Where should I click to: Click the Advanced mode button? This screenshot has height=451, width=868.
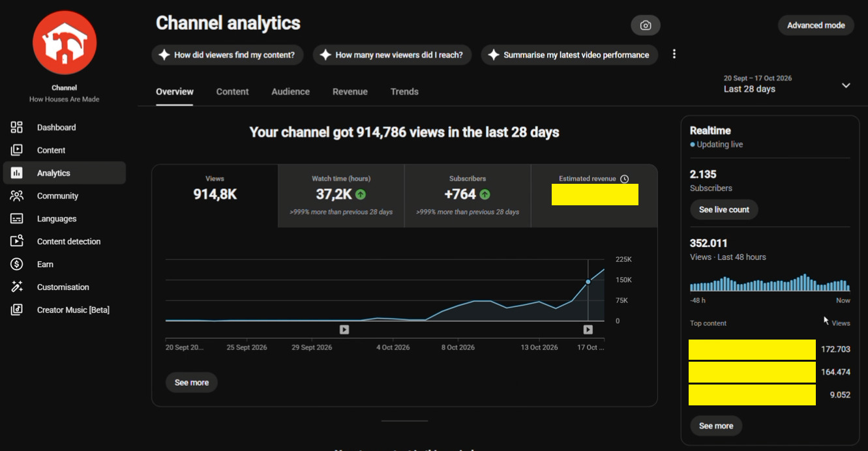coord(816,25)
